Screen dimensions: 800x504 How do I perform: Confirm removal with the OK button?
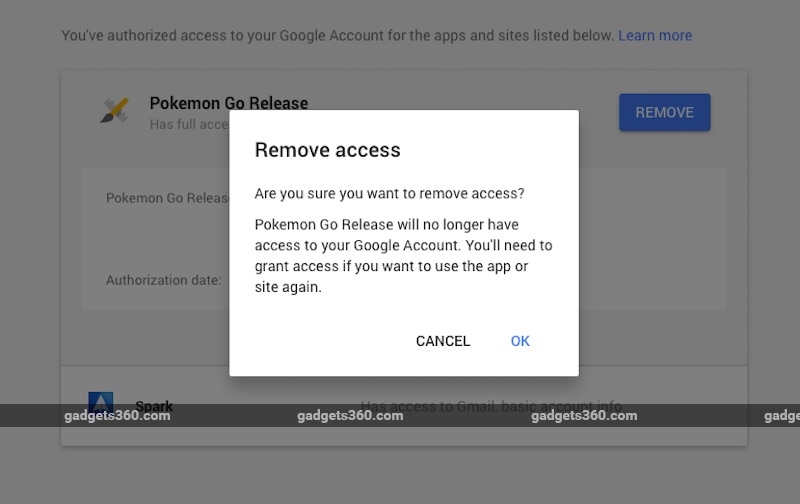520,341
